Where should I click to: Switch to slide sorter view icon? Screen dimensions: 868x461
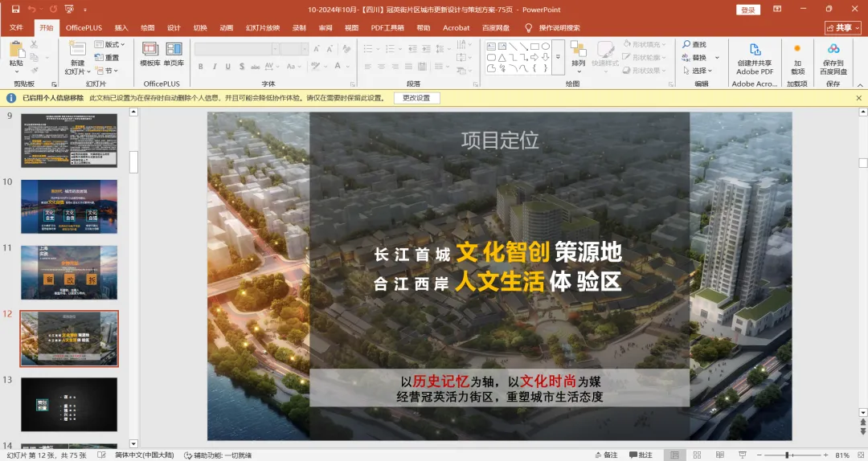(x=697, y=455)
